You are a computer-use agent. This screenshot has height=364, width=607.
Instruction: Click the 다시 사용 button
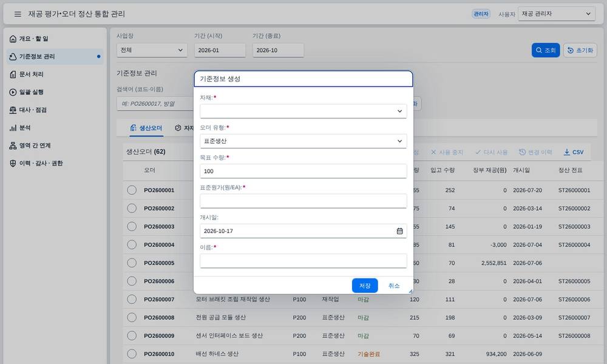[491, 152]
